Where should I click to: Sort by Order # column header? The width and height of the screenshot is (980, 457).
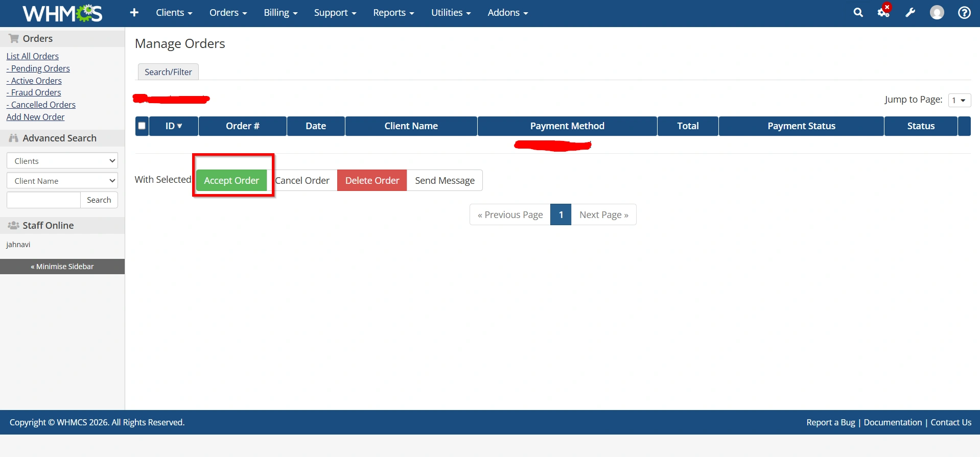[243, 126]
